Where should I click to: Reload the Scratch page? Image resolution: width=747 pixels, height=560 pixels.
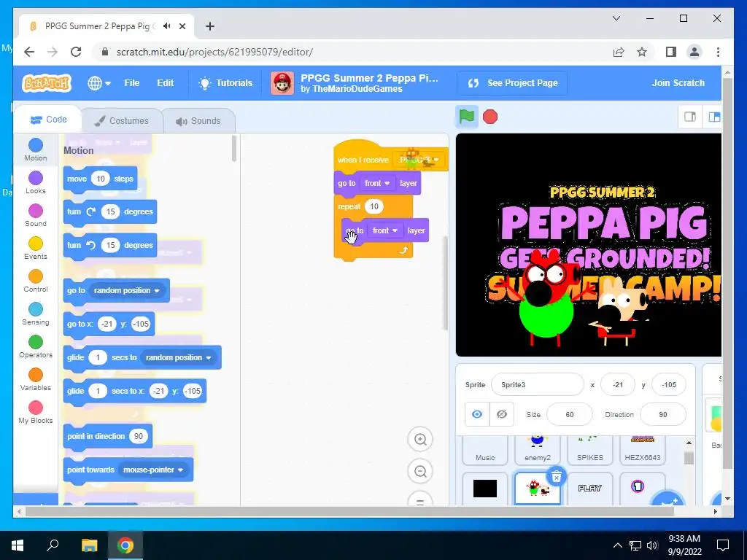tap(76, 52)
